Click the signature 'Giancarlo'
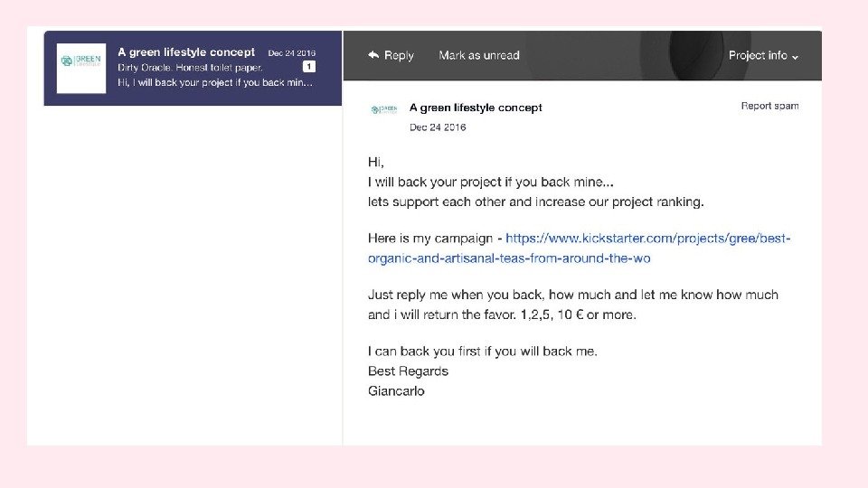This screenshot has width=868, height=488. (396, 391)
